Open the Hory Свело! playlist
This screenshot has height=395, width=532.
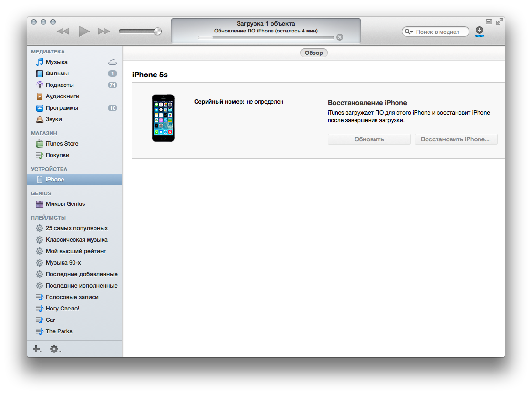pyautogui.click(x=74, y=309)
